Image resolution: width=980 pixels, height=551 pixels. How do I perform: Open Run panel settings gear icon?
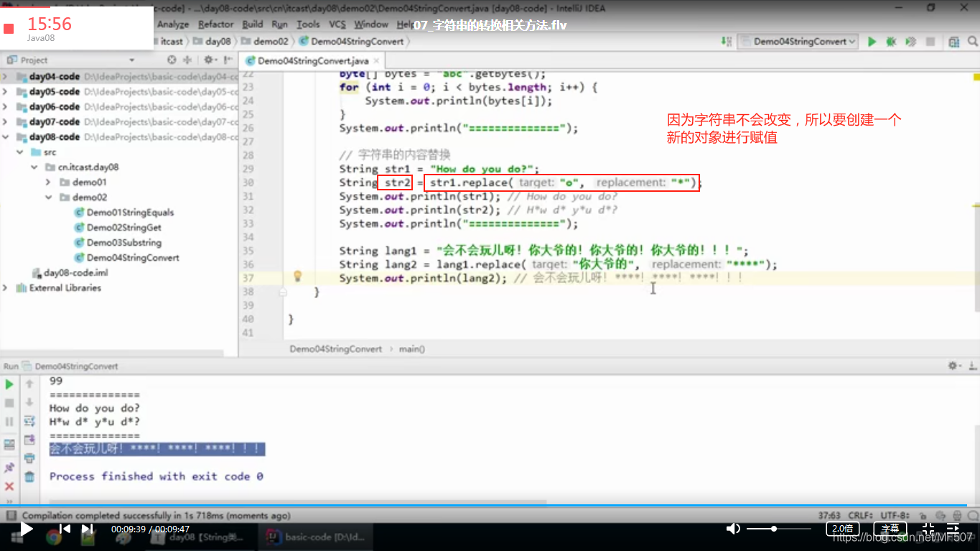tap(955, 366)
